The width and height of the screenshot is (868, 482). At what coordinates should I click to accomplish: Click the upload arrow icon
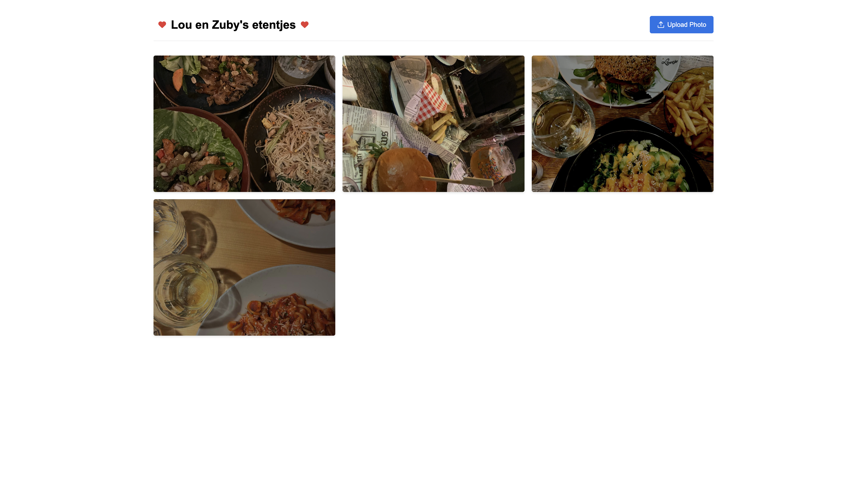[661, 25]
